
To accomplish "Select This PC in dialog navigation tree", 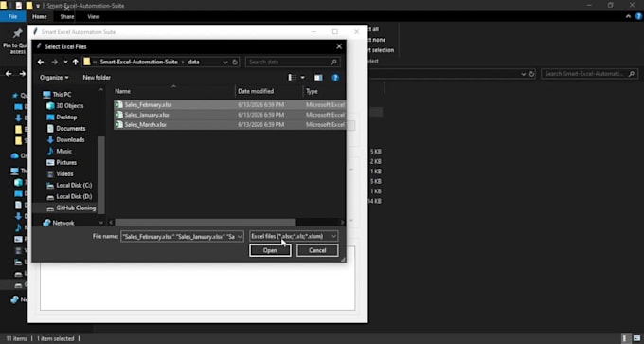I will tap(62, 95).
